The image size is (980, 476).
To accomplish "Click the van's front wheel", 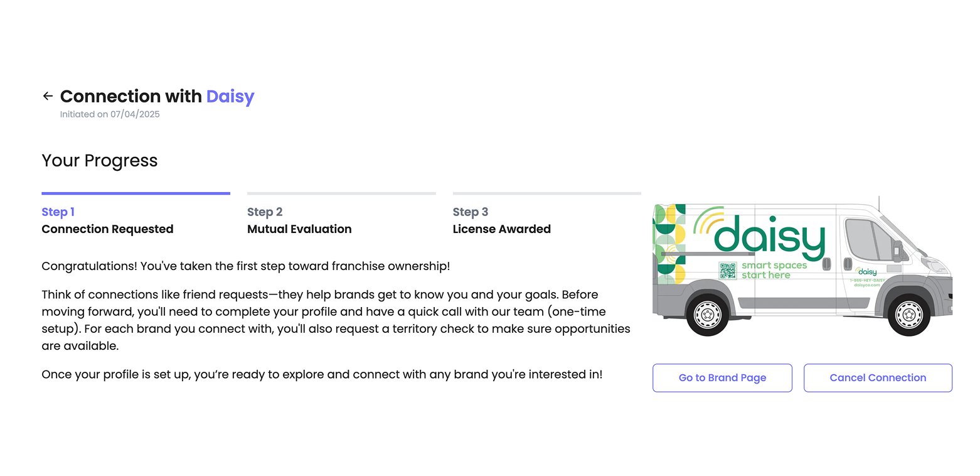I will coord(908,313).
